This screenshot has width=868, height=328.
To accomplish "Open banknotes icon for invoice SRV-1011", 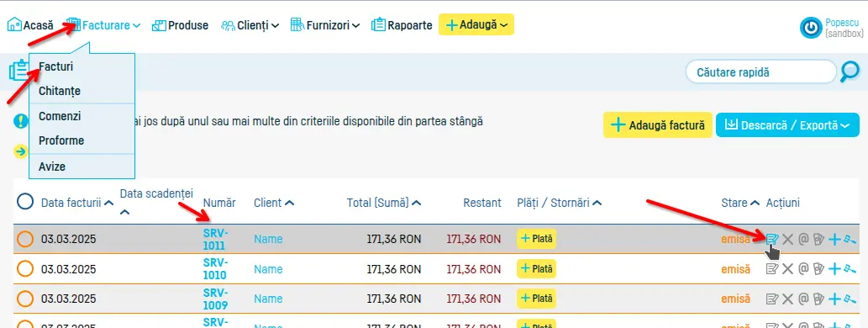I will [x=818, y=240].
